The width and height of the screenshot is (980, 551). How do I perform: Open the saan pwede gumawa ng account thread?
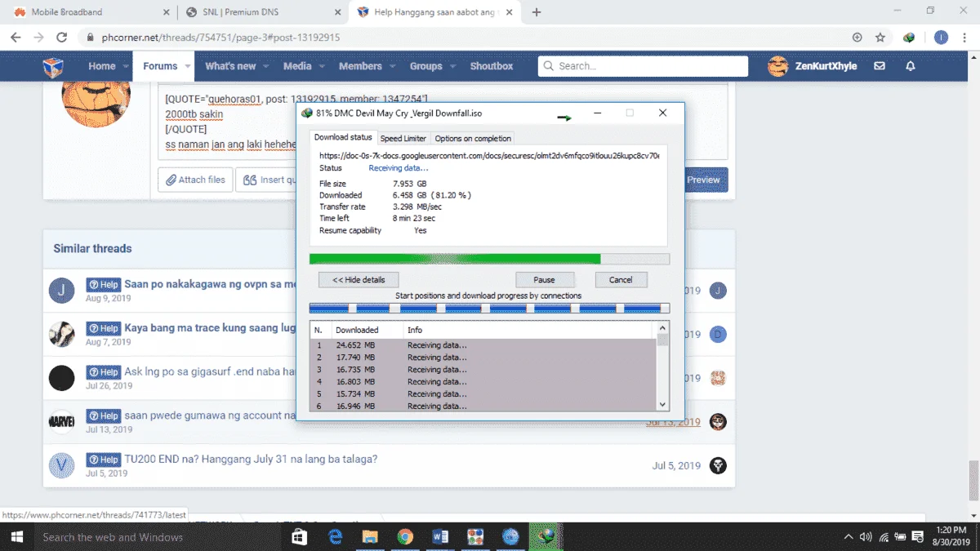tap(210, 415)
